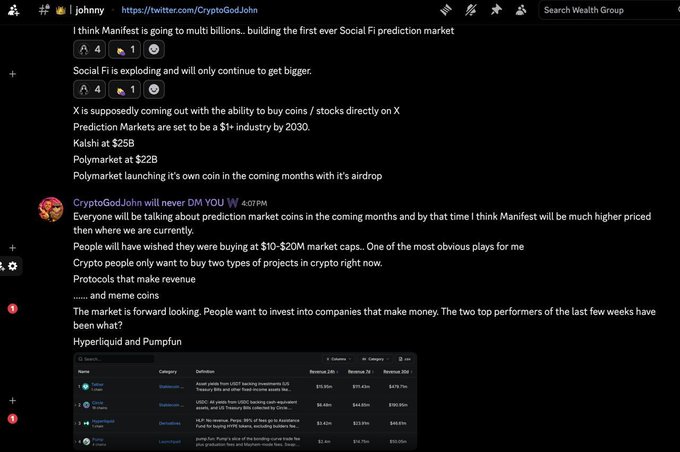Click the channel hashtag icon beside johnny
Image resolution: width=680 pixels, height=452 pixels.
[44, 10]
